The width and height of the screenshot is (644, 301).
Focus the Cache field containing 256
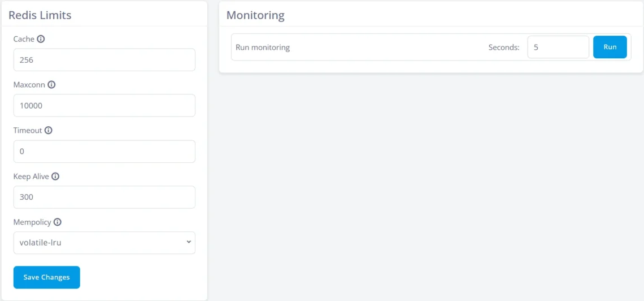point(104,60)
